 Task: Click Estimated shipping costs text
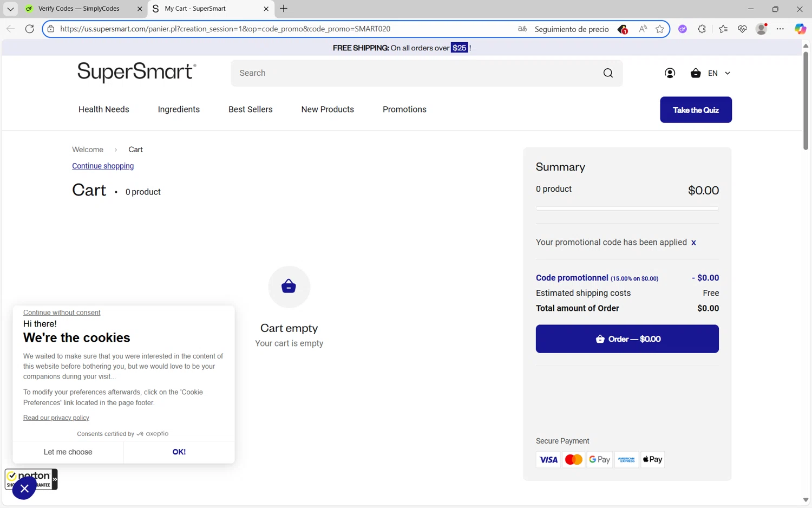583,293
